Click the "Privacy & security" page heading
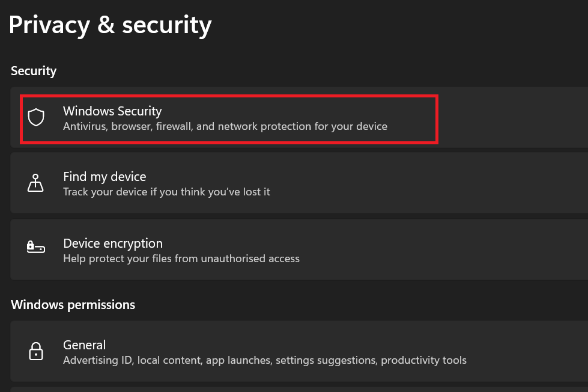 coord(110,25)
